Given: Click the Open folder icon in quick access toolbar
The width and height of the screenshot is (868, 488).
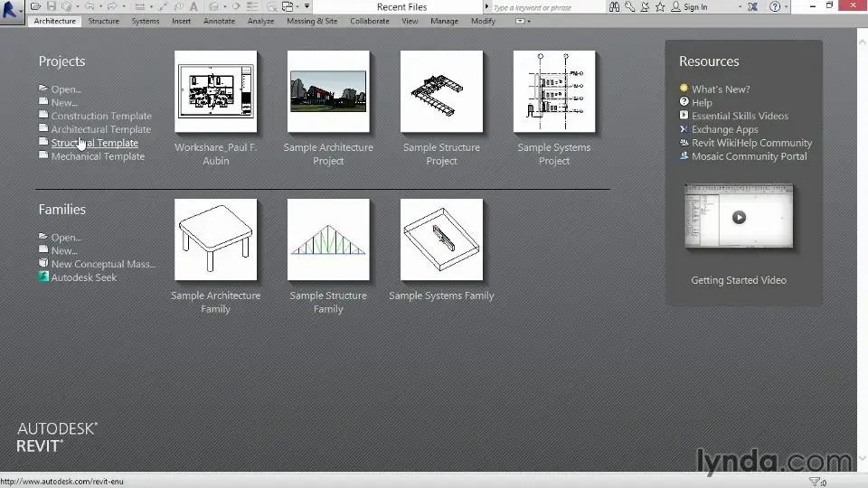Looking at the screenshot, I should [35, 6].
